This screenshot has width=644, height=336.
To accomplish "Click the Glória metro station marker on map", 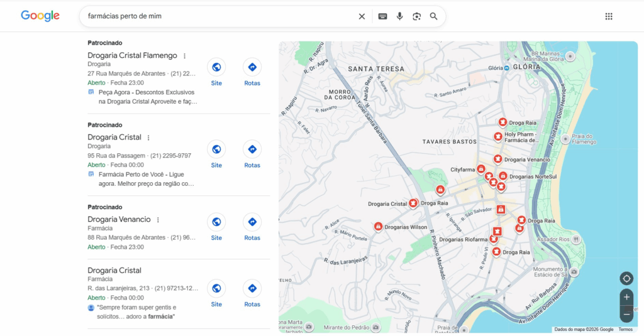I will [506, 68].
